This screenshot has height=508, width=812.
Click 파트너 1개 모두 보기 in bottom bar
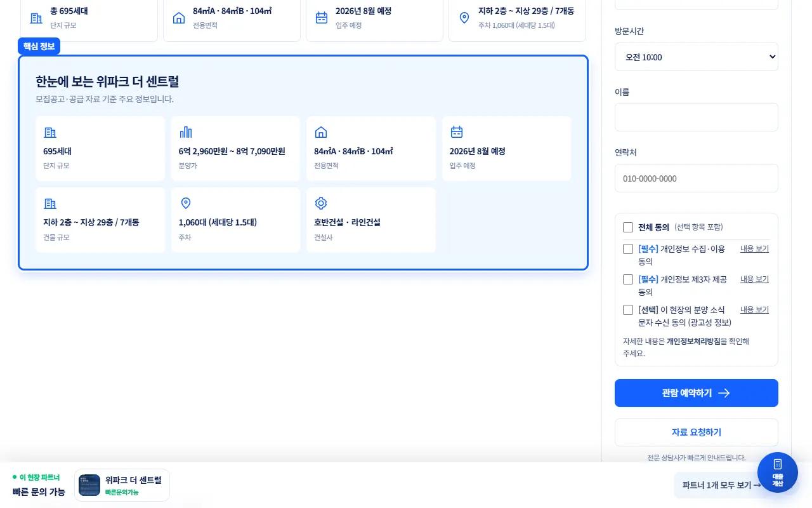[x=722, y=485]
